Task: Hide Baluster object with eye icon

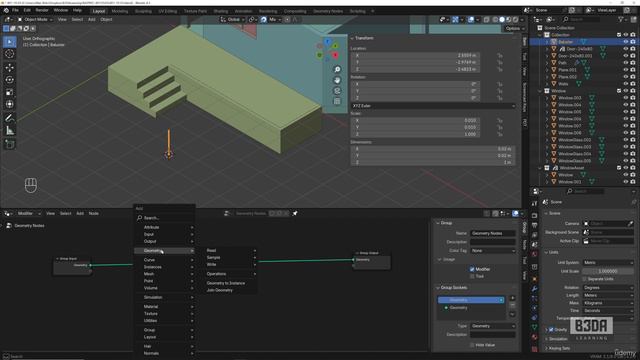Action: (x=625, y=42)
